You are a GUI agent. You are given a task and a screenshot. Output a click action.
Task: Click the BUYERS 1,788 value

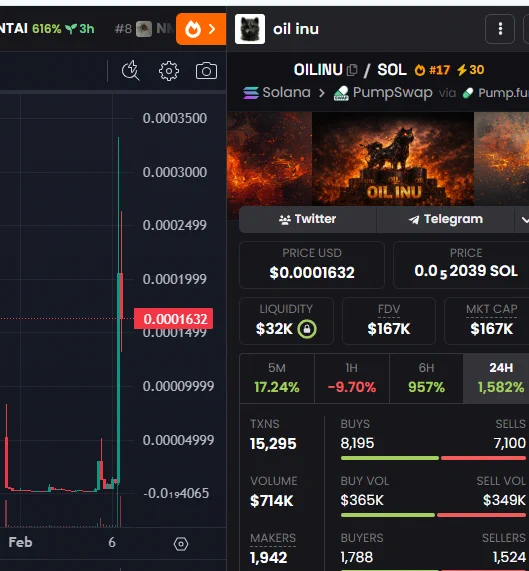tap(357, 557)
